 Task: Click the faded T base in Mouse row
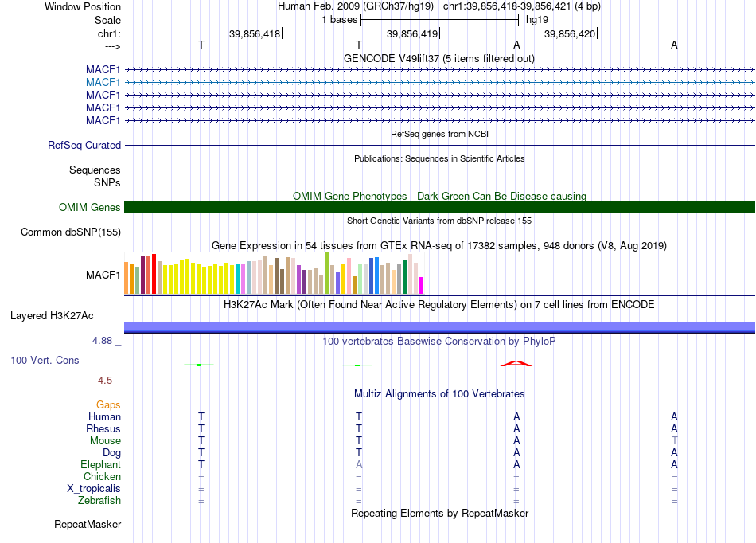674,441
